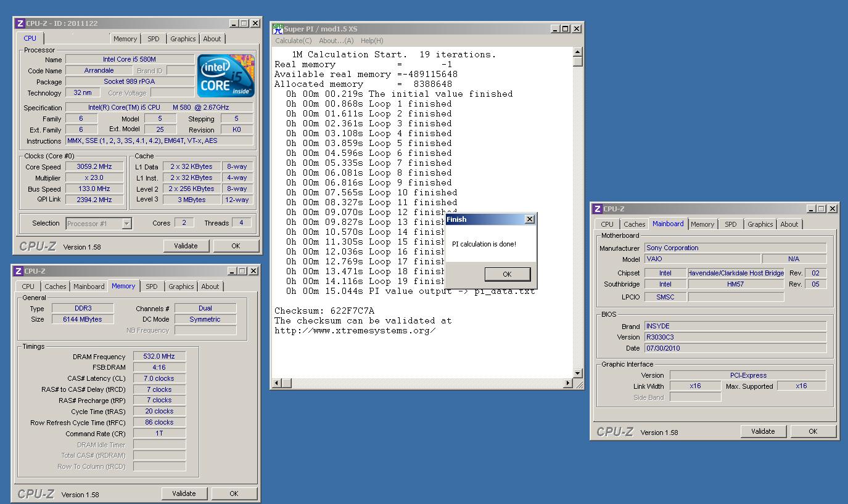Close the CPU-Z Mainboard window
This screenshot has width=848, height=504.
[x=832, y=209]
